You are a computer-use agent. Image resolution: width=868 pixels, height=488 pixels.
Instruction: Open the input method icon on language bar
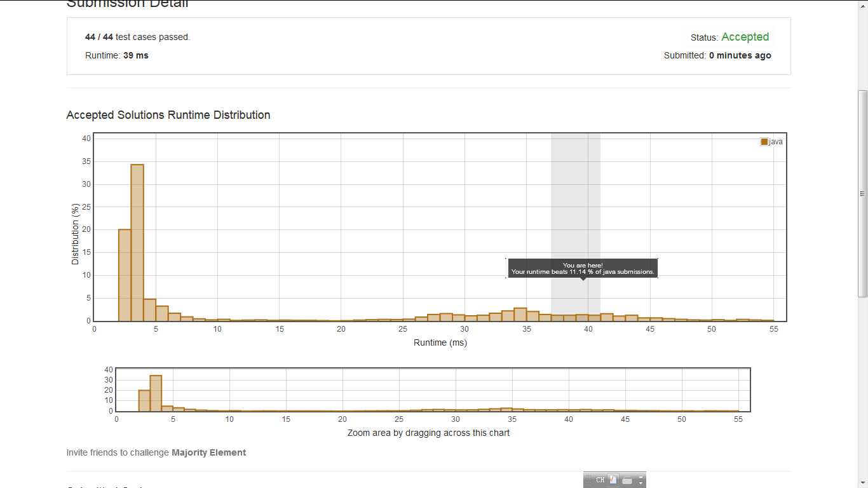pyautogui.click(x=613, y=480)
